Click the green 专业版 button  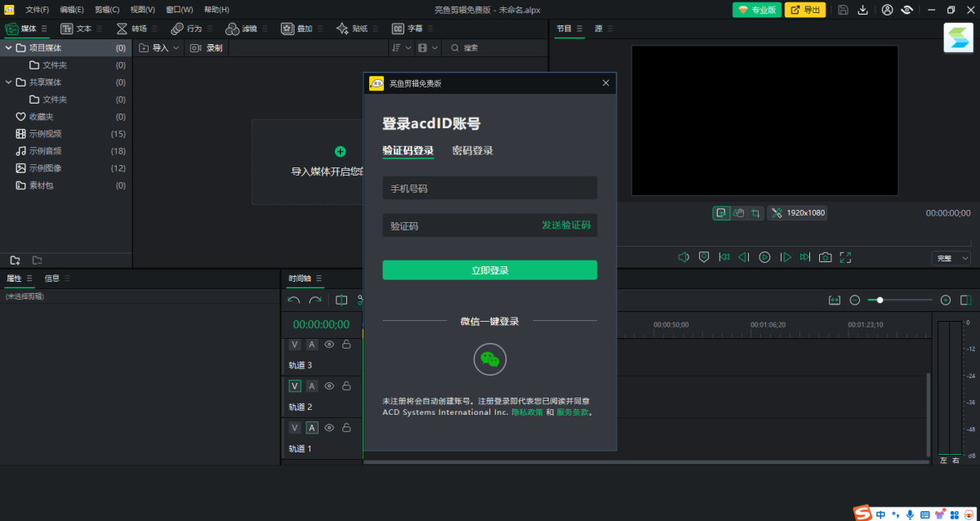[x=756, y=10]
